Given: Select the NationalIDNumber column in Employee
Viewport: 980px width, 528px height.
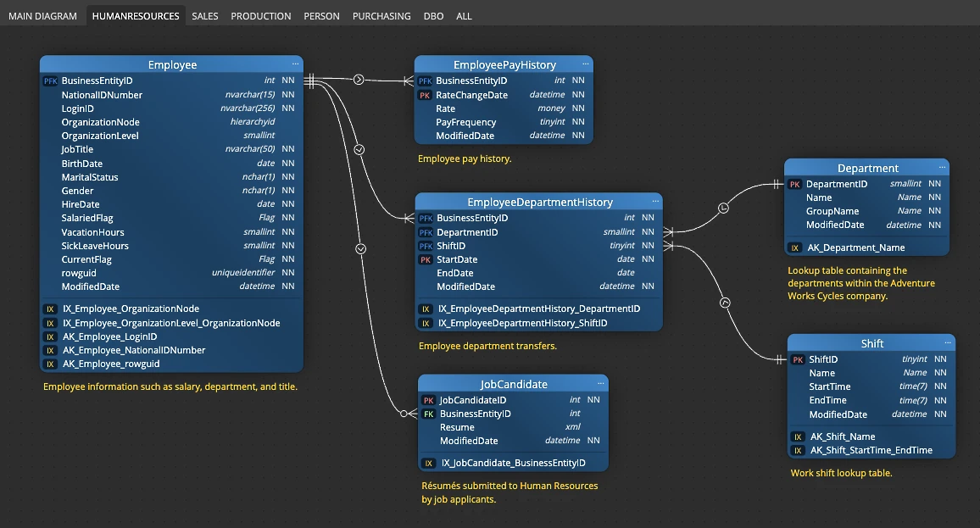Looking at the screenshot, I should 171,95.
